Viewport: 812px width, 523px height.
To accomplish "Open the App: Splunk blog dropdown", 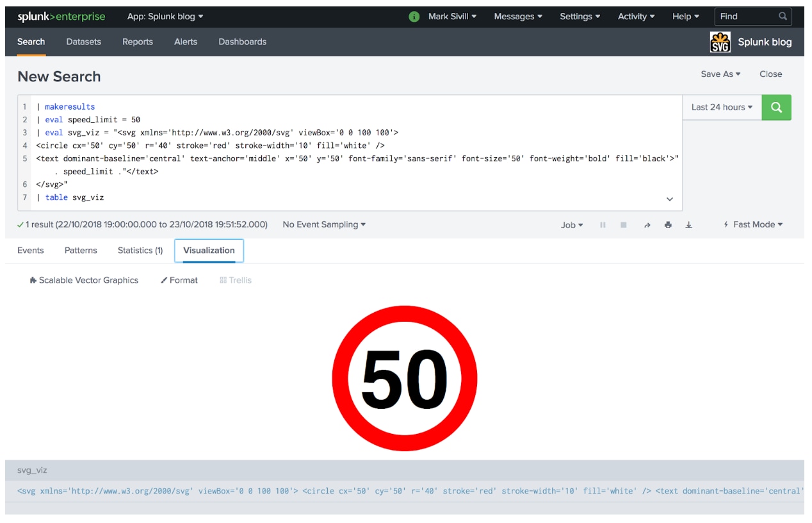I will pos(165,17).
